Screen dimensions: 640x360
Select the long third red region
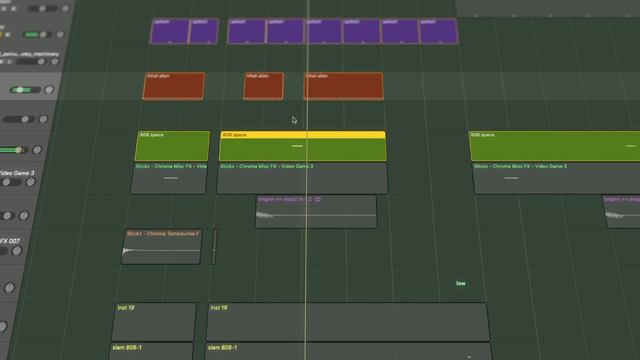[344, 86]
